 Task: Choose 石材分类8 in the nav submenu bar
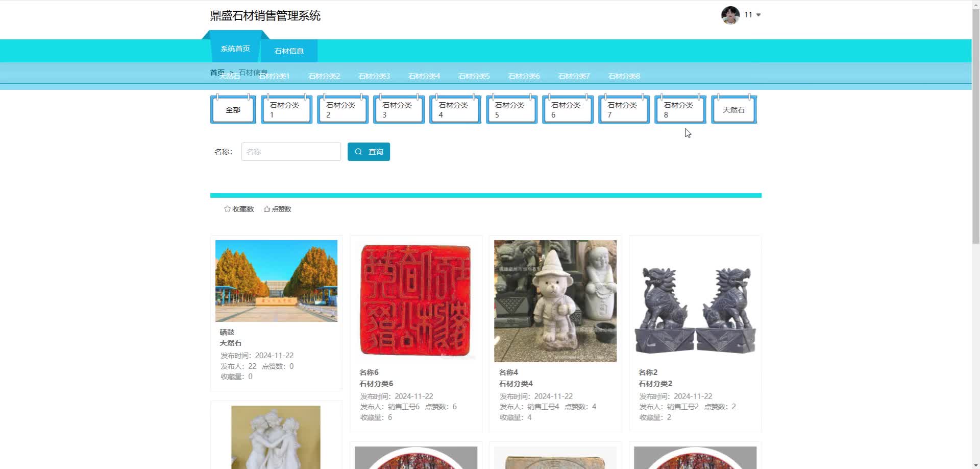tap(624, 76)
